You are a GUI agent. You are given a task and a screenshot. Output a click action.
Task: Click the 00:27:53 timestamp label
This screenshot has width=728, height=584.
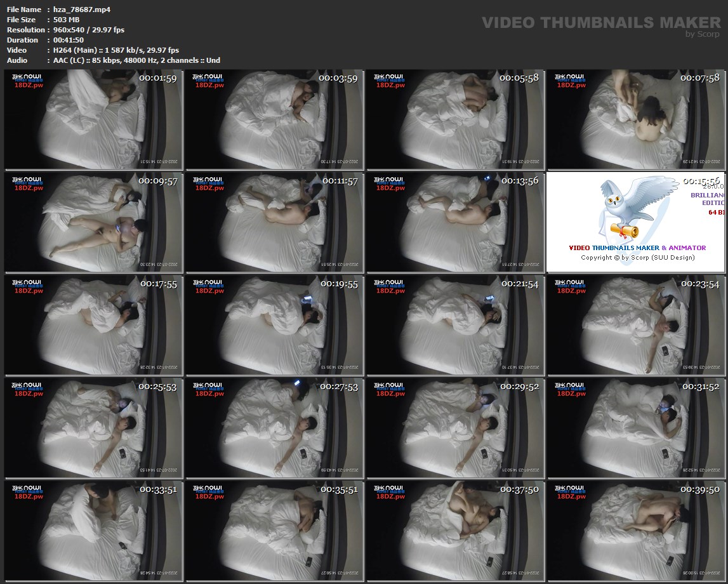(339, 387)
